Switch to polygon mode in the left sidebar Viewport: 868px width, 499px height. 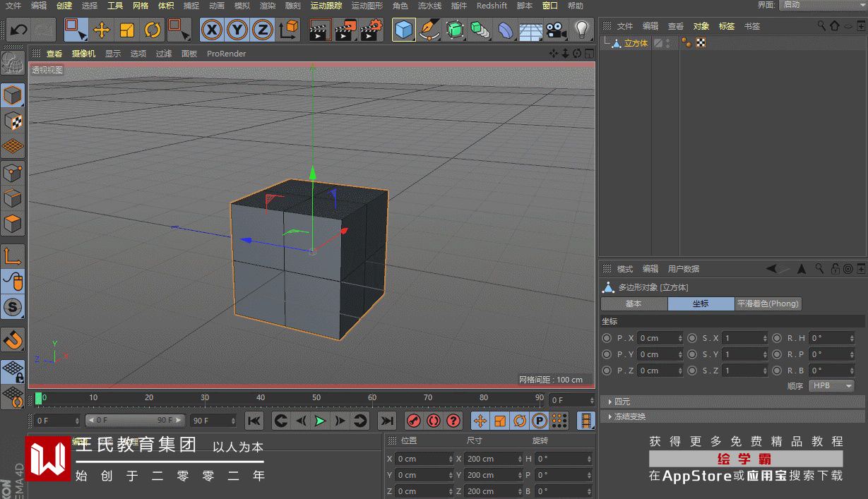click(x=13, y=224)
